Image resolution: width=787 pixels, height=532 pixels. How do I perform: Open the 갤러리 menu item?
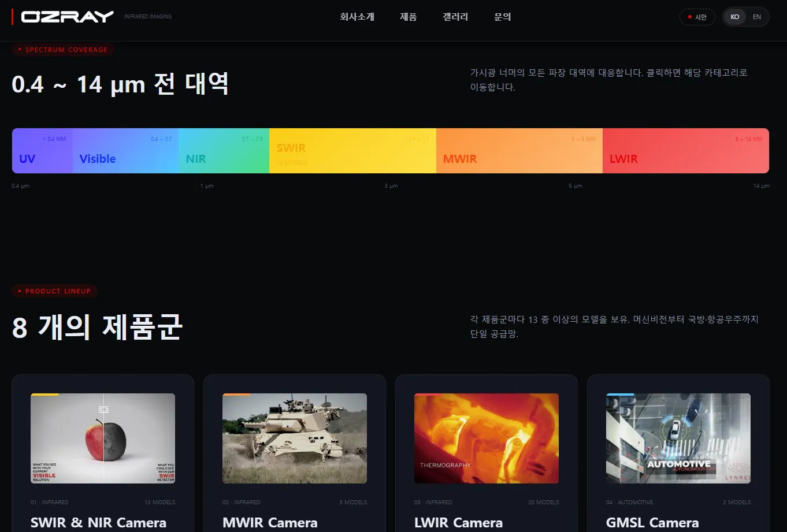point(455,17)
